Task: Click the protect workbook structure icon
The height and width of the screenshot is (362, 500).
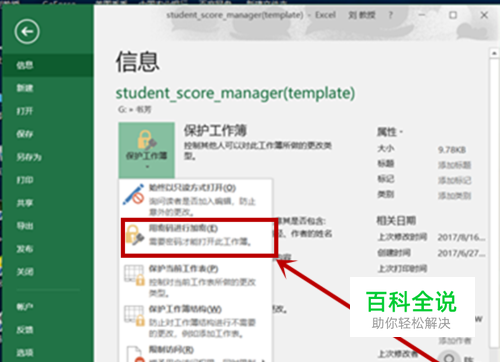Action: [x=134, y=316]
